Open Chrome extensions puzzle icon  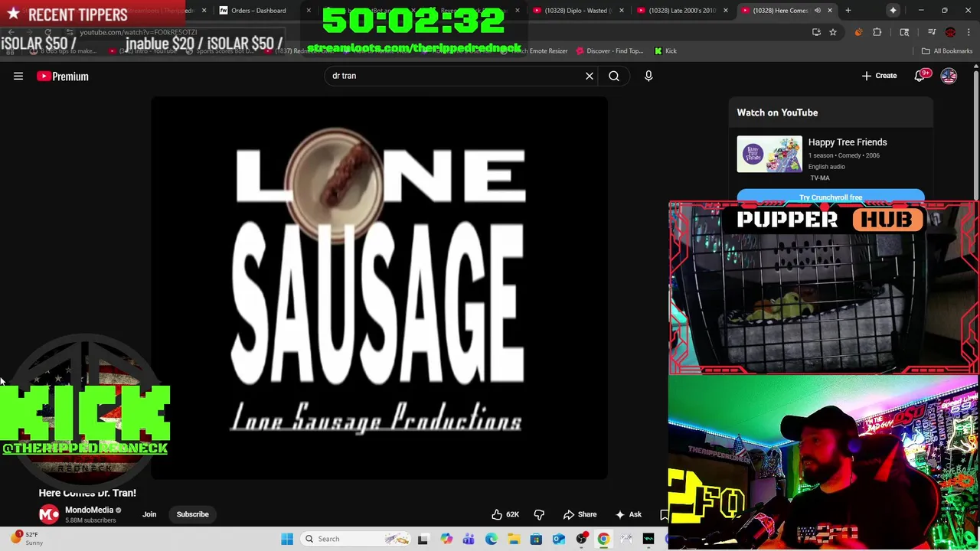(x=877, y=32)
